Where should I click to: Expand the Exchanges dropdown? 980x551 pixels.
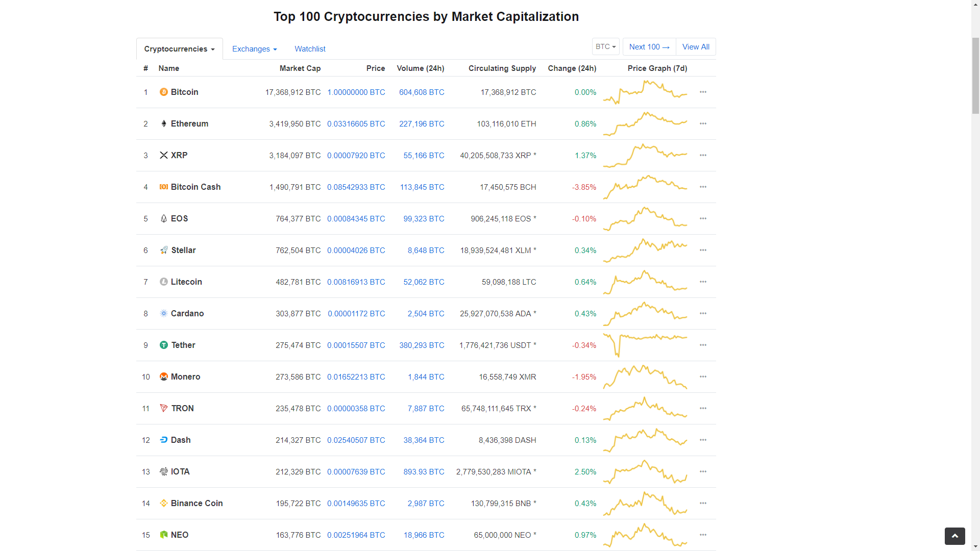[254, 49]
